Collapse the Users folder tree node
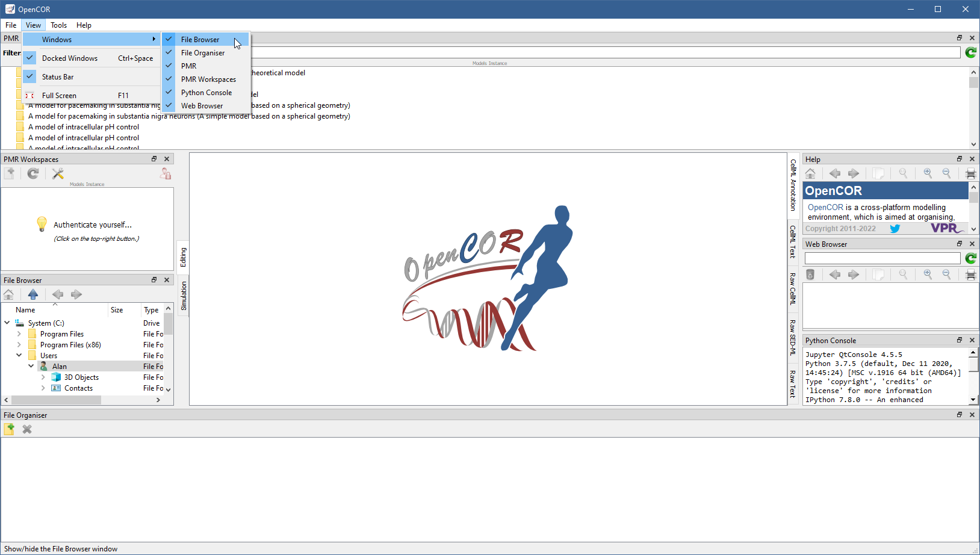 19,356
